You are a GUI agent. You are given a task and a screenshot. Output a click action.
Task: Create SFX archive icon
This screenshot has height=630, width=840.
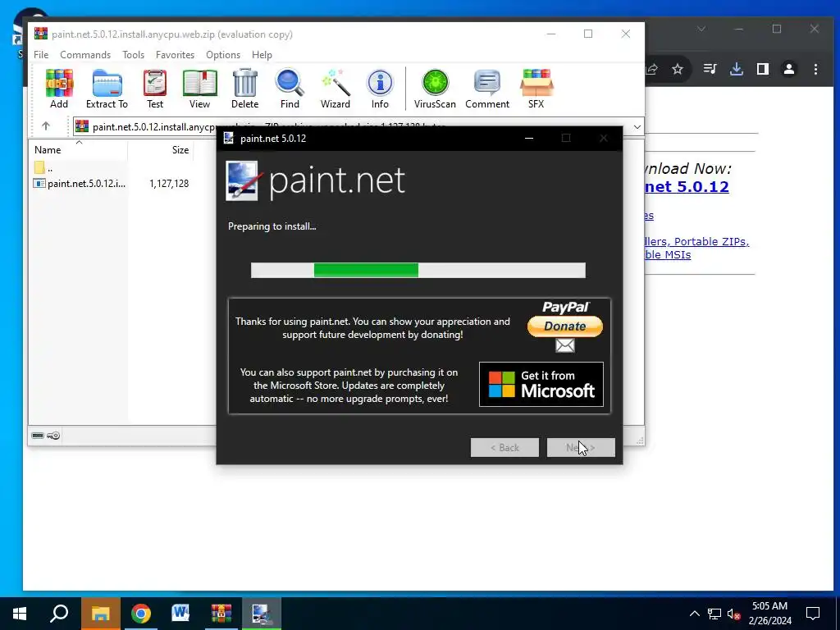536,89
